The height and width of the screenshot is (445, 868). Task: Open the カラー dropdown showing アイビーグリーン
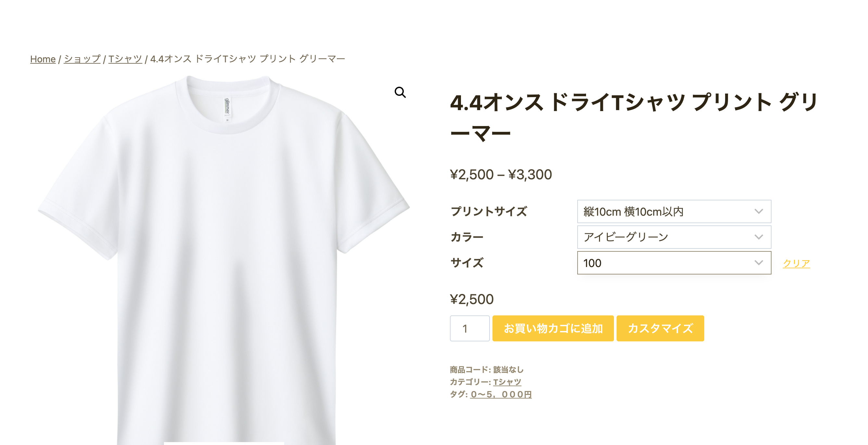pyautogui.click(x=674, y=237)
